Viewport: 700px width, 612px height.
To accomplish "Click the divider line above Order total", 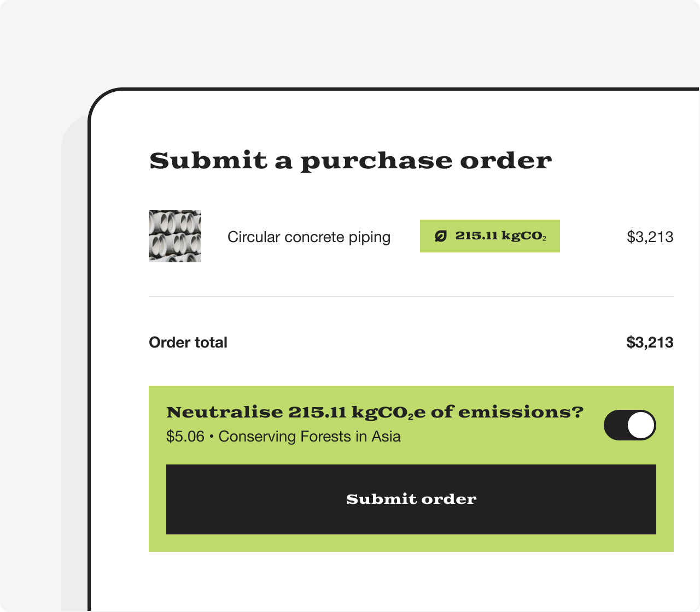I will (x=411, y=297).
